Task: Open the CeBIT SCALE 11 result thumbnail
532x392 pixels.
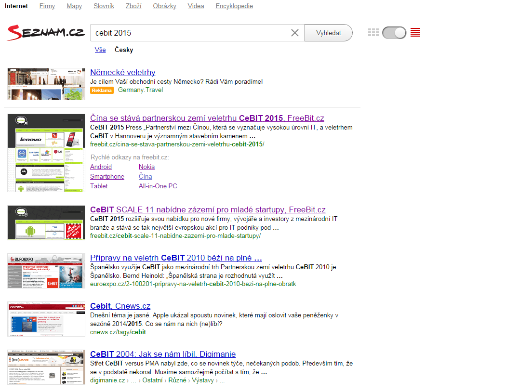Action: [46, 222]
